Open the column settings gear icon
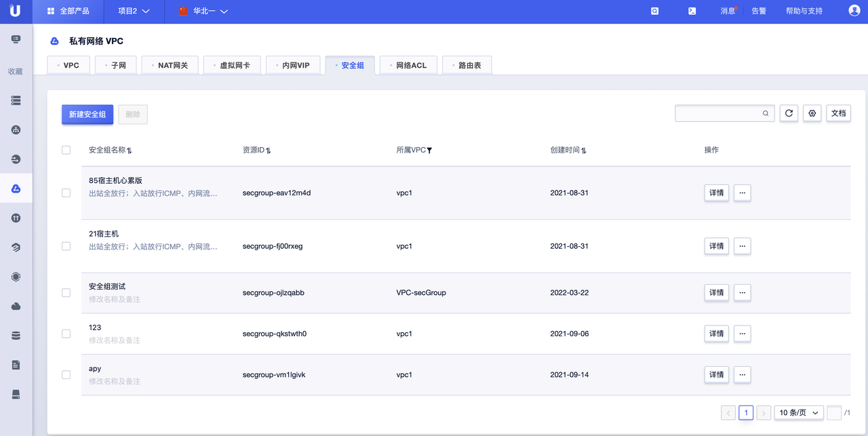The height and width of the screenshot is (436, 868). (x=812, y=113)
